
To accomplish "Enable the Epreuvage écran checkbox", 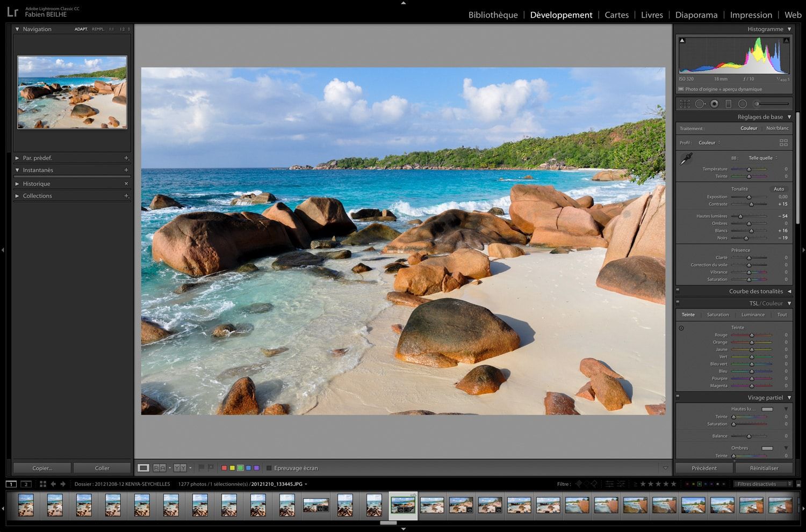I will pyautogui.click(x=269, y=468).
